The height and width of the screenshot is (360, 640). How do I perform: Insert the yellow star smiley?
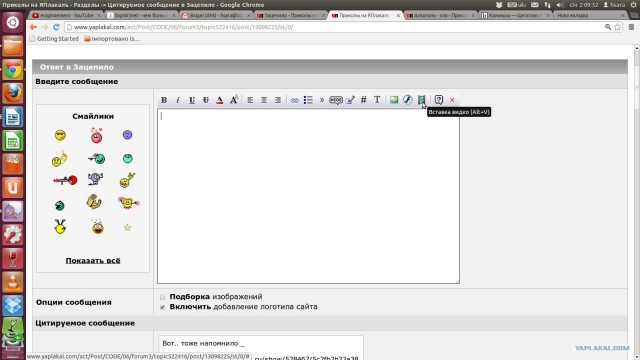tap(127, 228)
